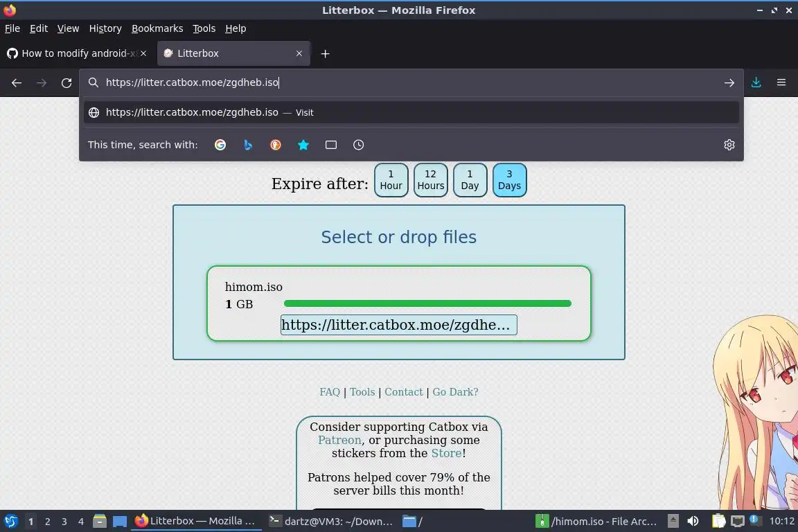Search bookmarks using the star icon
The width and height of the screenshot is (798, 532).
click(303, 145)
